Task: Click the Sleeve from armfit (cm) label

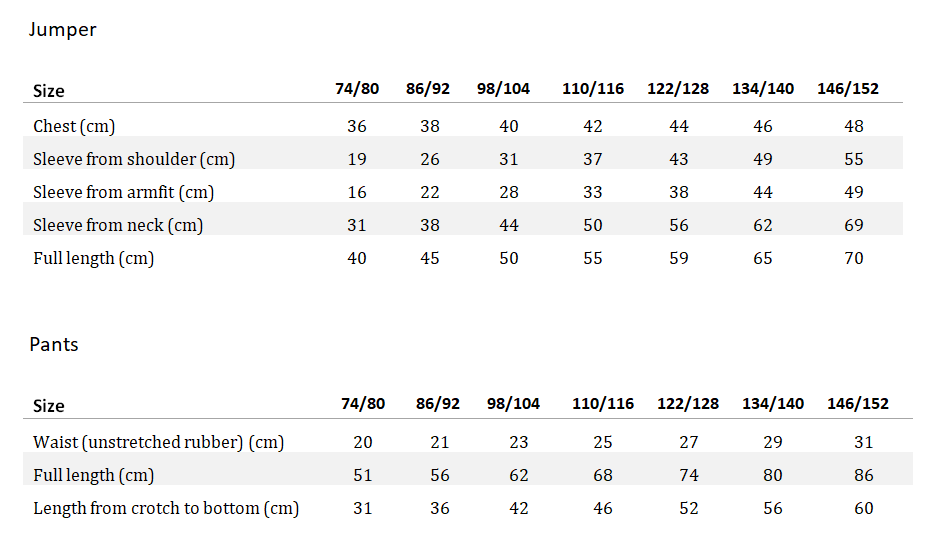Action: 124,192
